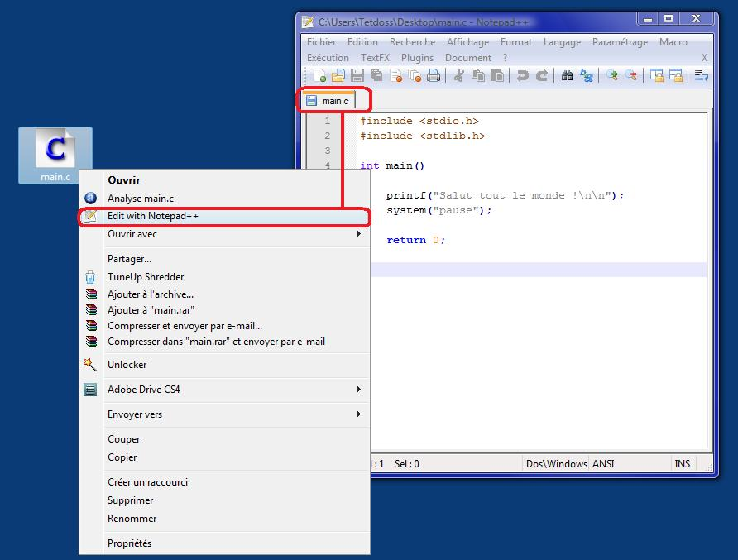Toggle synchronized horizontal scrolling icon
The image size is (738, 560).
[676, 75]
